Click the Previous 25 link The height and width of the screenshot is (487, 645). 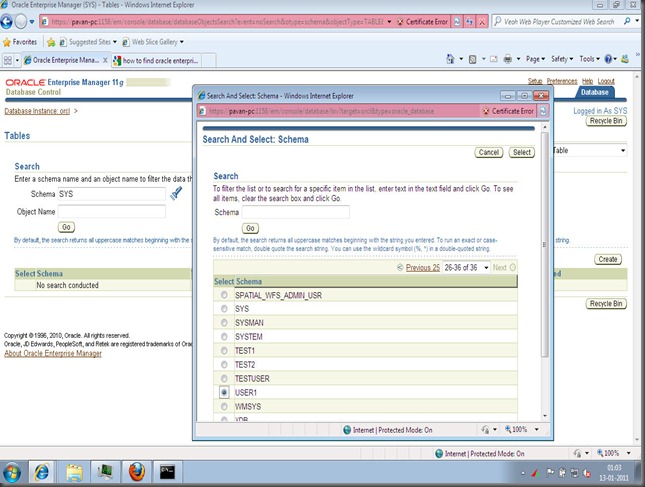pos(422,268)
